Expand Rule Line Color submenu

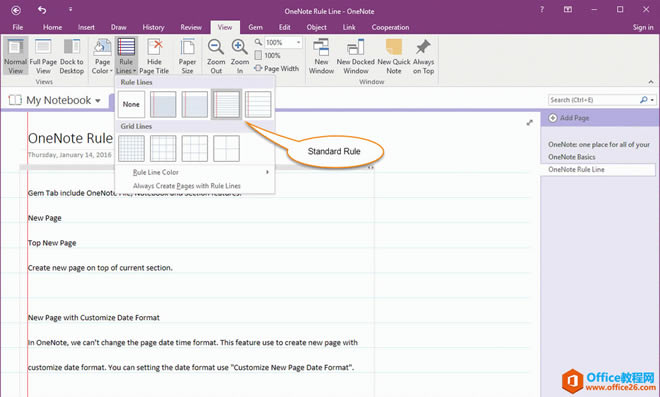(195, 172)
